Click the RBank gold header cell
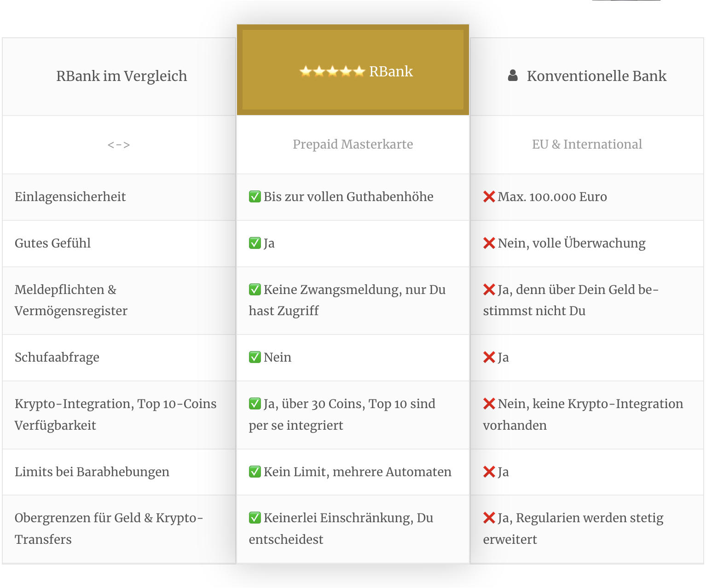 coord(353,69)
